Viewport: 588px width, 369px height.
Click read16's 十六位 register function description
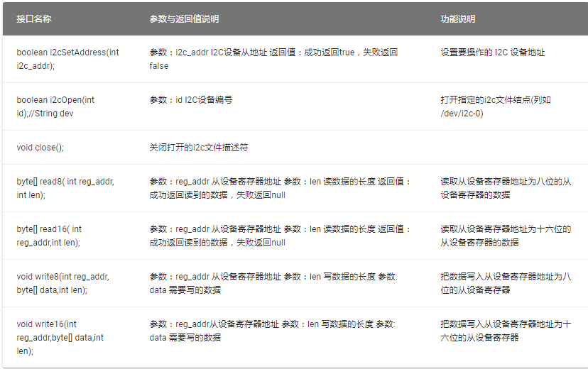click(x=505, y=236)
